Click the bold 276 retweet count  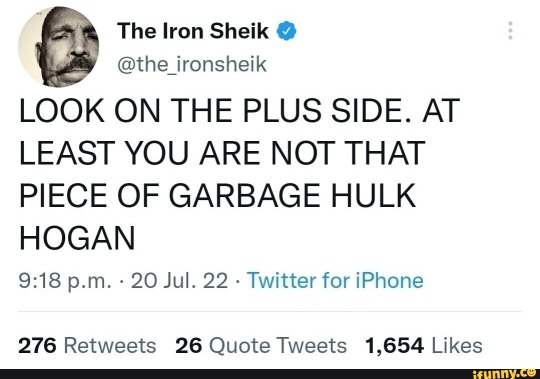(x=37, y=345)
